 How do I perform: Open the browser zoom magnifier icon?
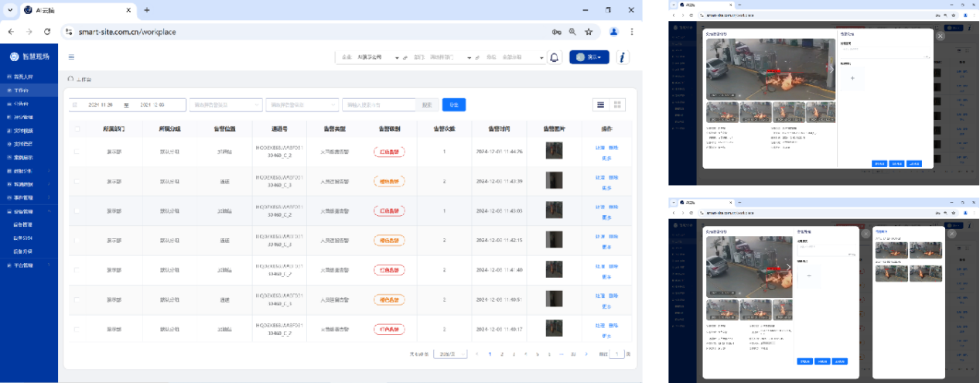[x=572, y=32]
